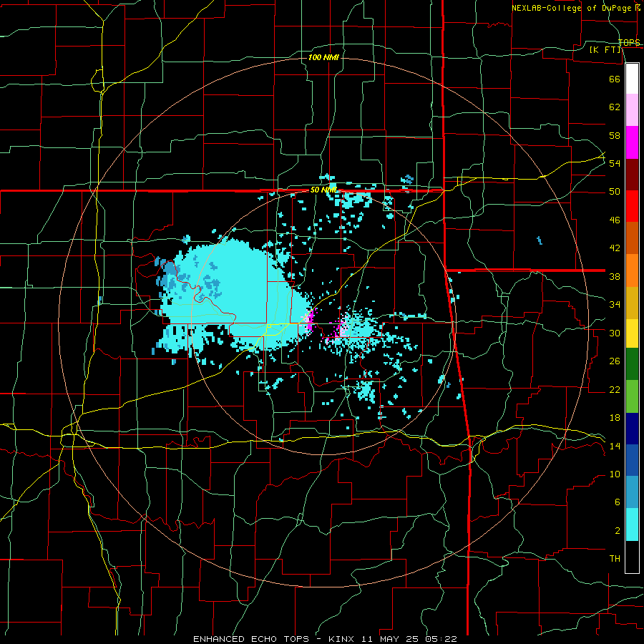
Task: Click the 100 NMI range ring label
Action: 323,57
